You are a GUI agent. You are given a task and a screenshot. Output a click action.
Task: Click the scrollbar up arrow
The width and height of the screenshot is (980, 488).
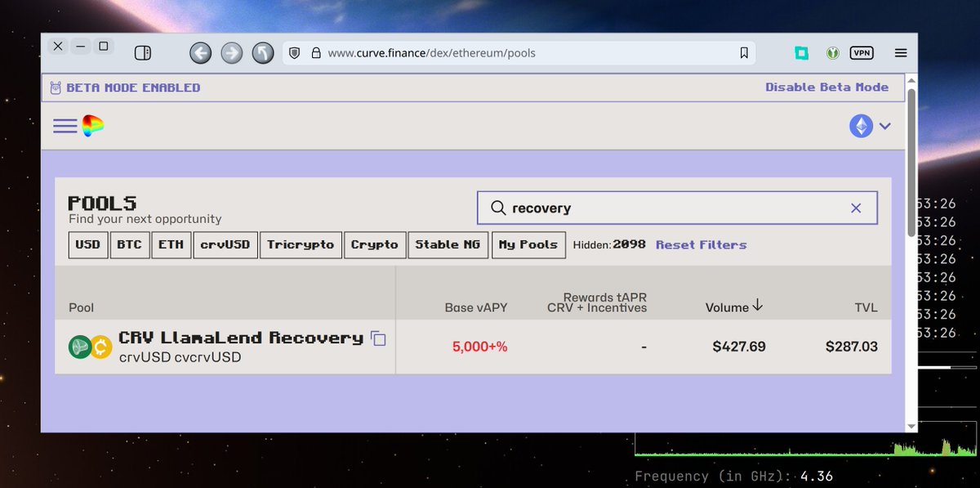911,81
